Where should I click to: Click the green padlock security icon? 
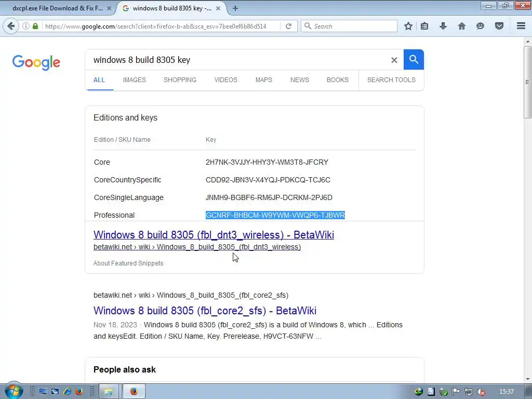point(35,26)
